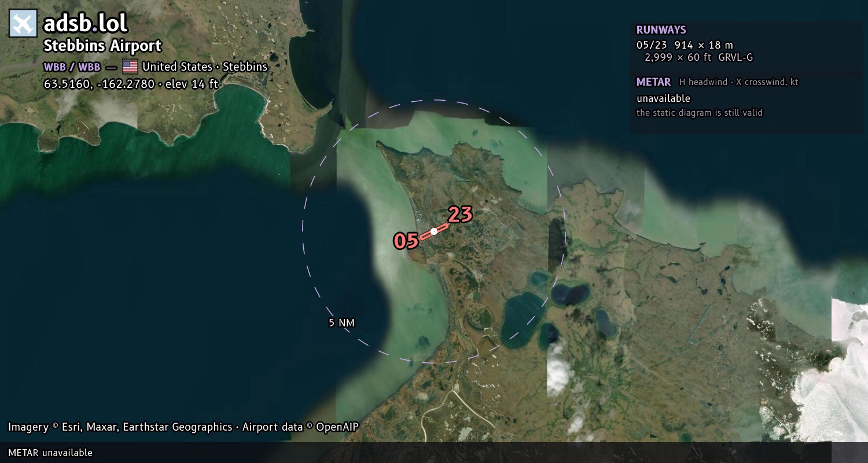Click the METAR panel heading
Viewport: 868px width, 463px height.
(653, 82)
